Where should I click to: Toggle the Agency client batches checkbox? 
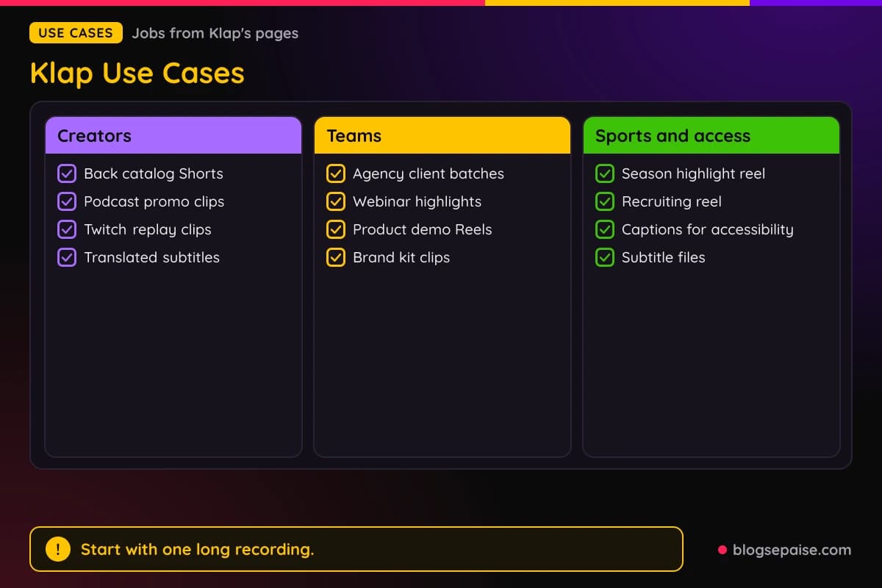[336, 173]
